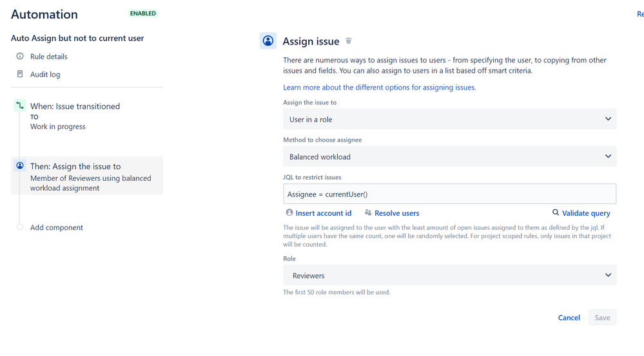
Task: Click the Cancel button
Action: (569, 317)
